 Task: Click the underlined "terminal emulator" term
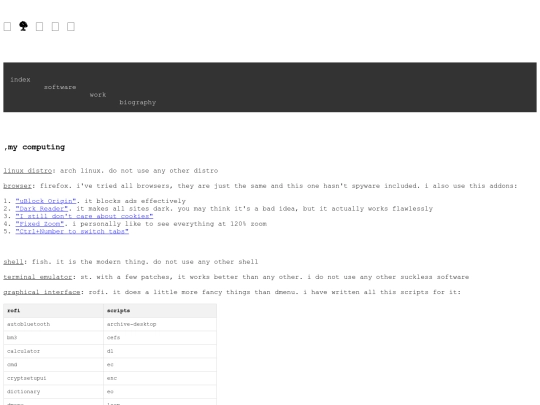coord(38,277)
